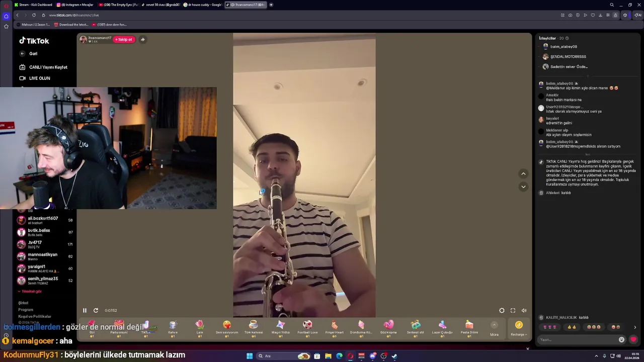
Task: Click the TikTok logo
Action: pyautogui.click(x=34, y=41)
